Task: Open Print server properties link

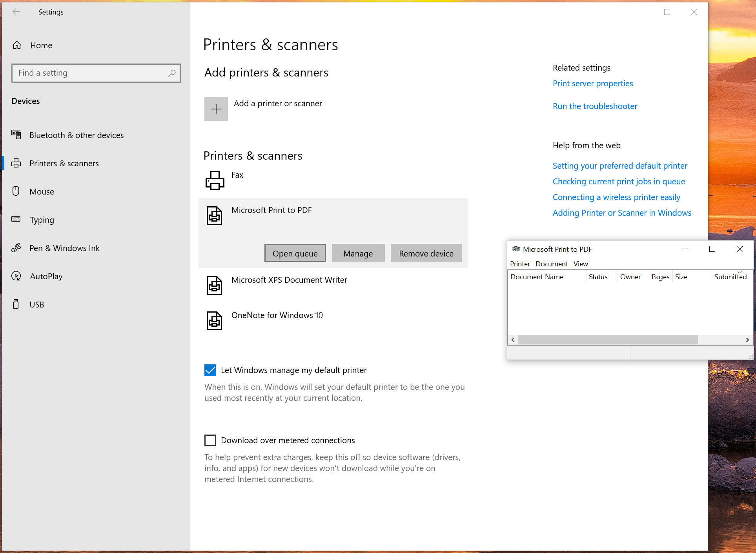Action: [593, 84]
